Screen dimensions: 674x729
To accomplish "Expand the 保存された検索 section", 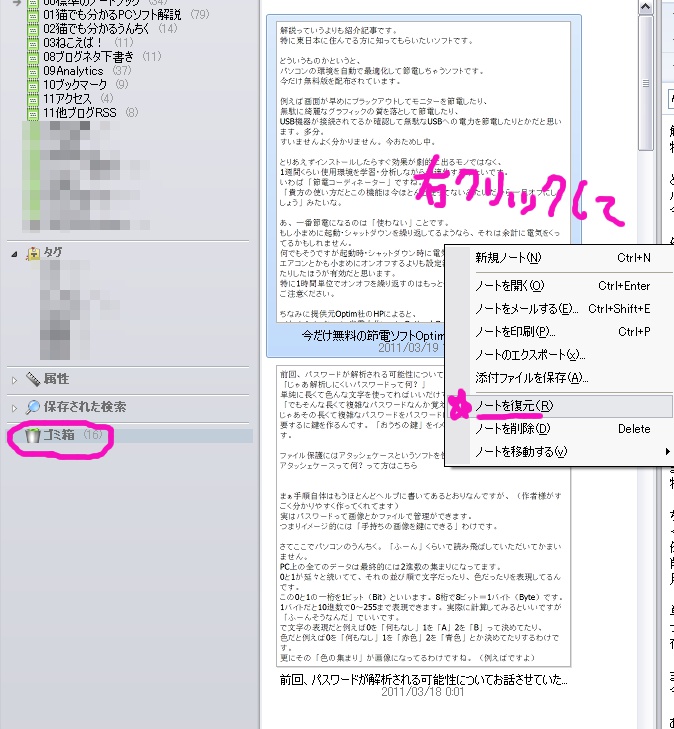I will point(14,408).
